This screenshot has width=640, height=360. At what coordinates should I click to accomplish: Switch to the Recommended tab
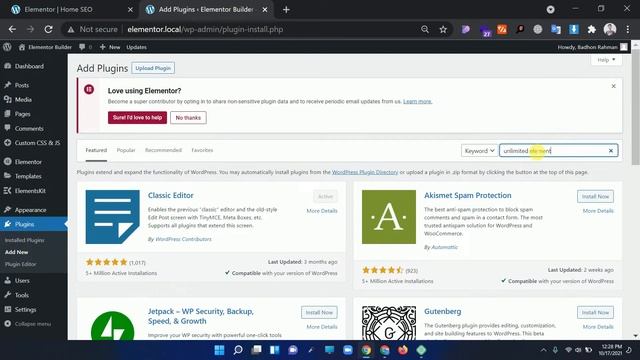[163, 150]
